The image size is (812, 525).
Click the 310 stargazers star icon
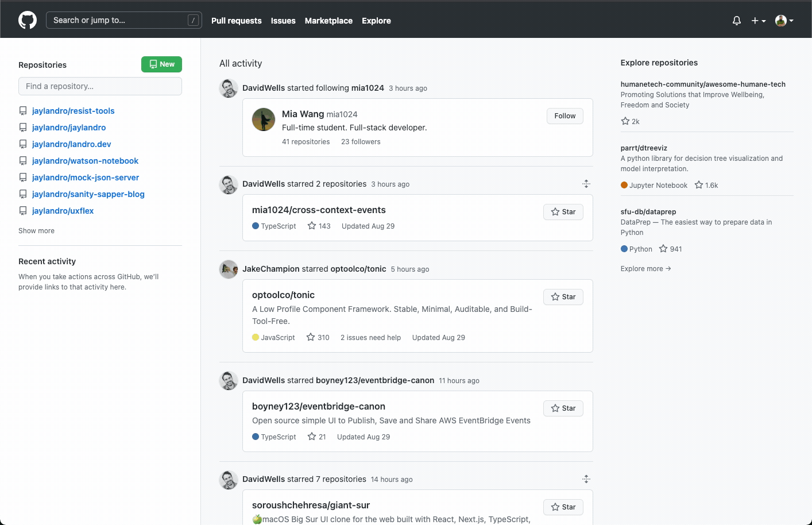[x=311, y=337]
